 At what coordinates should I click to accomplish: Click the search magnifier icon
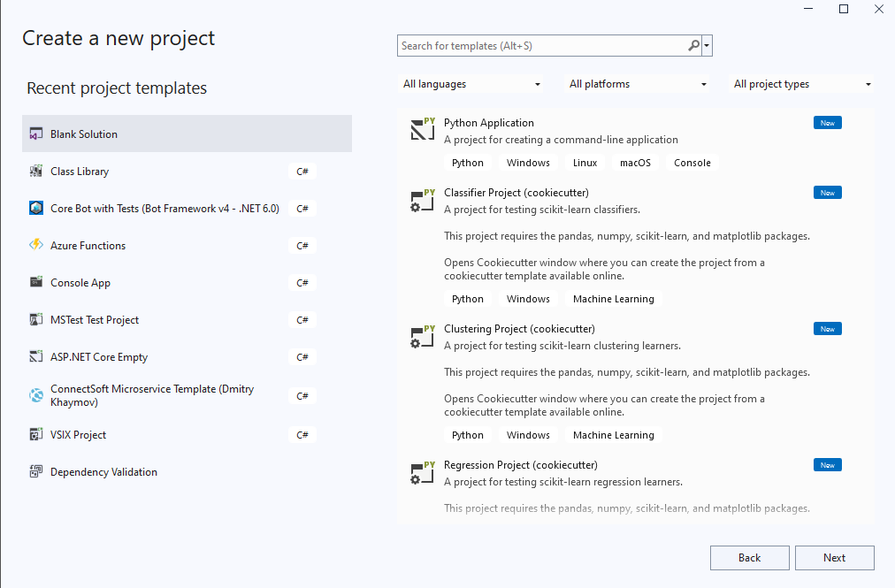(693, 45)
